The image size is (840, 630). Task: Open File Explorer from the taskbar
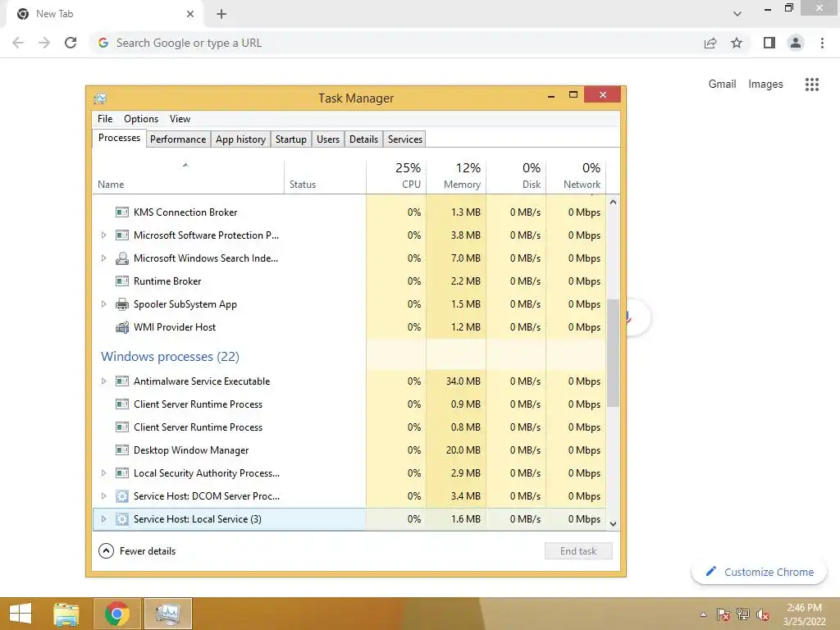tap(66, 614)
